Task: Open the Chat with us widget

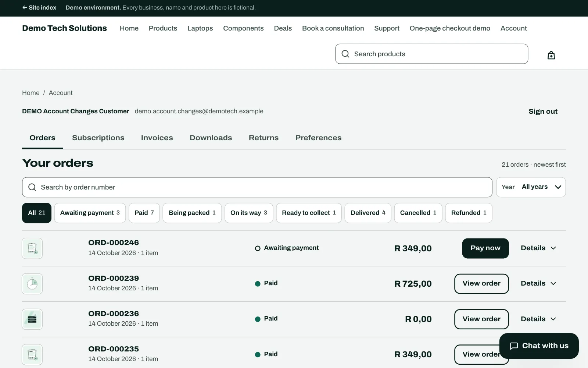Action: point(539,346)
